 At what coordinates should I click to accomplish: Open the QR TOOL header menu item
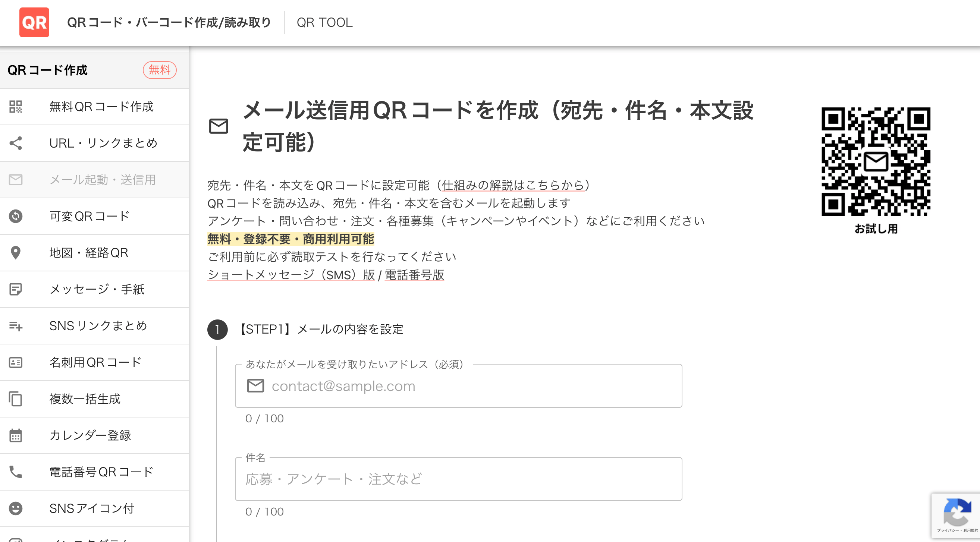click(x=324, y=22)
